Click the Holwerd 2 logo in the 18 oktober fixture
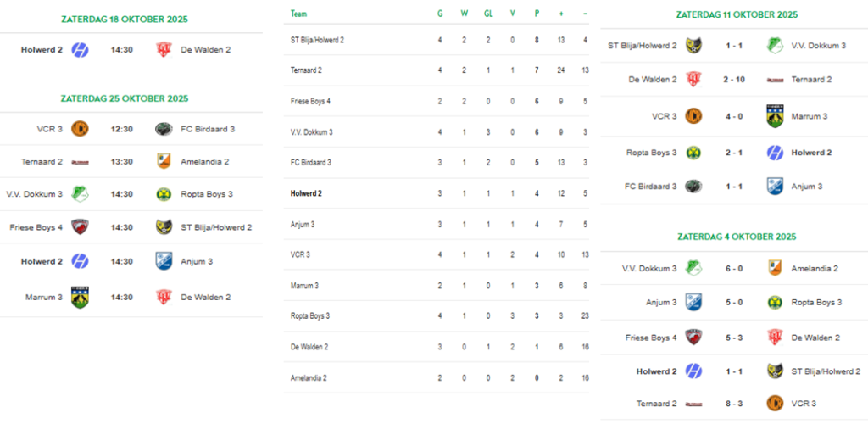Viewport: 868px width, 424px height. (80, 50)
